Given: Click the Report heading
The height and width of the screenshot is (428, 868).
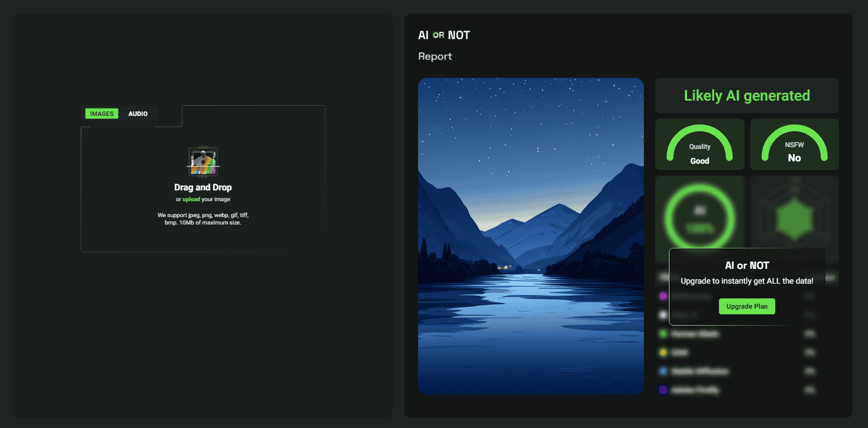Looking at the screenshot, I should coord(435,56).
